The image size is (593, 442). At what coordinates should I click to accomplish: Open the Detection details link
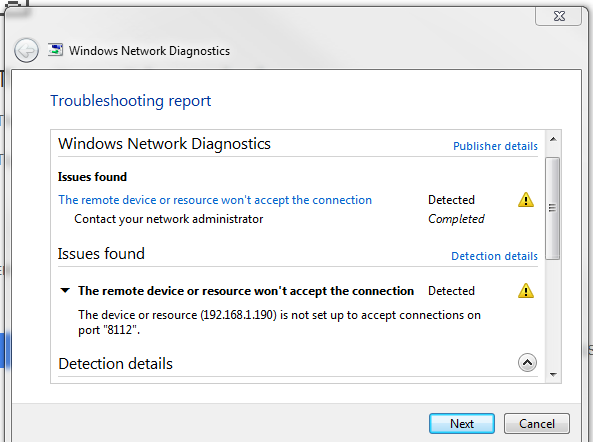(494, 256)
